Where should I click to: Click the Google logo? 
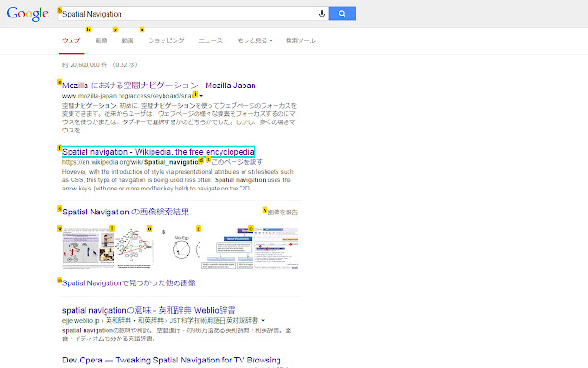[28, 15]
